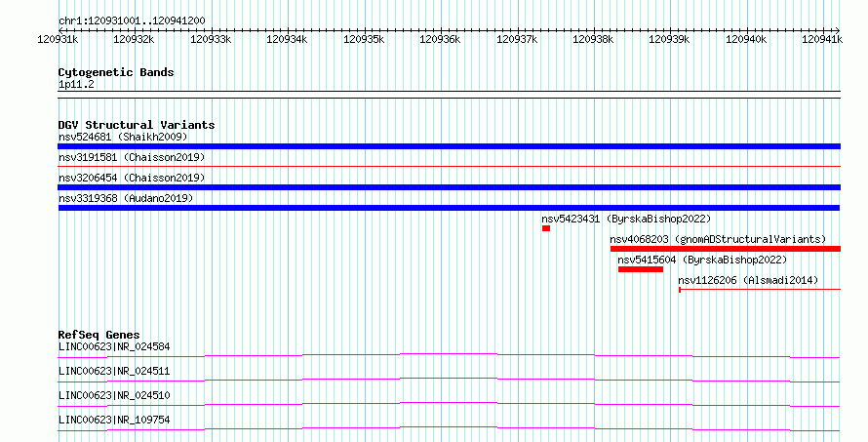Open transcript label LINC00623|NR_024584
868x442 pixels.
114,346
